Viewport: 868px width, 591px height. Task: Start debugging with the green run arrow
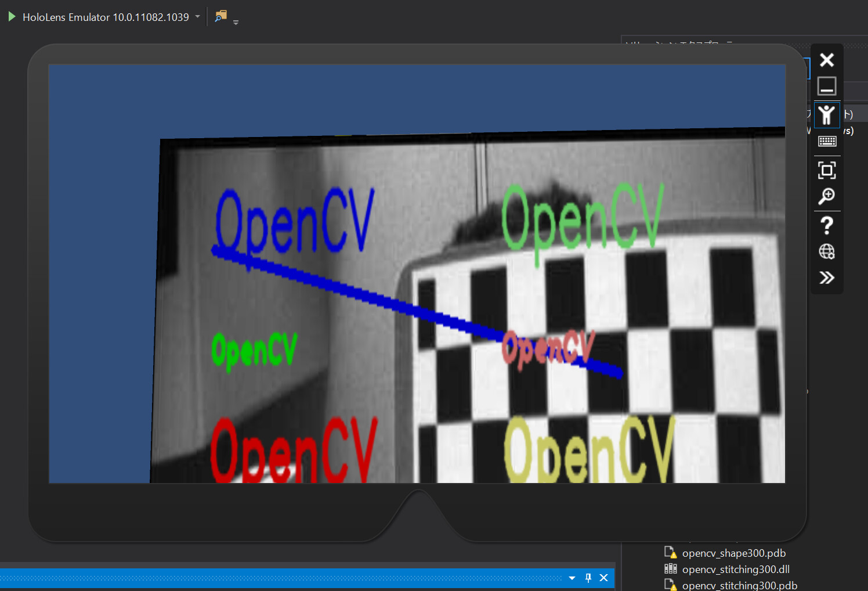(x=11, y=16)
